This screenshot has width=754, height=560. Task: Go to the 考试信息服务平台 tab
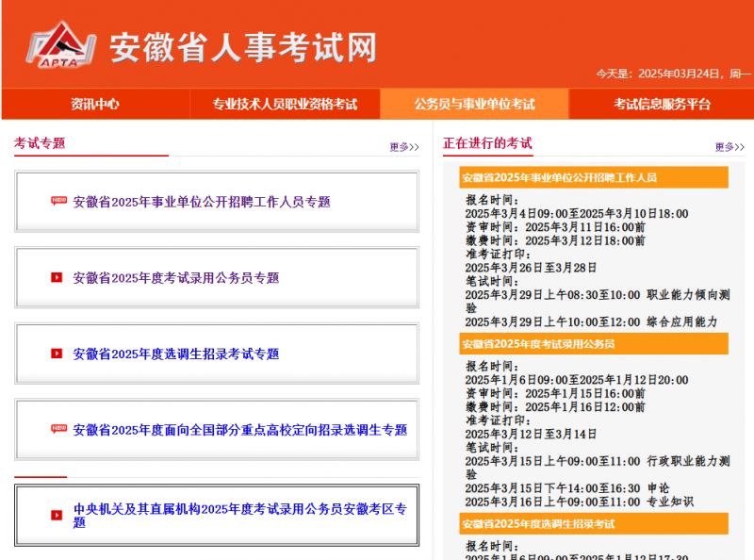(662, 104)
